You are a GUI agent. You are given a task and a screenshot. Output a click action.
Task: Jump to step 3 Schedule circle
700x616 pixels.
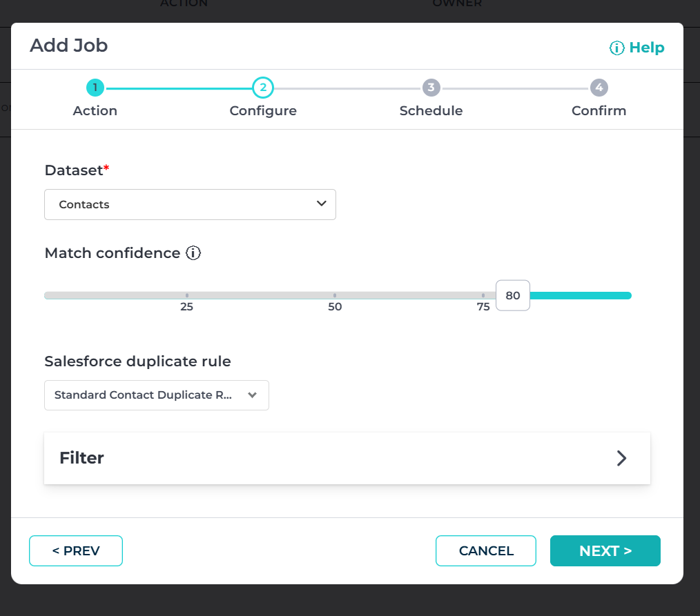[x=431, y=88]
